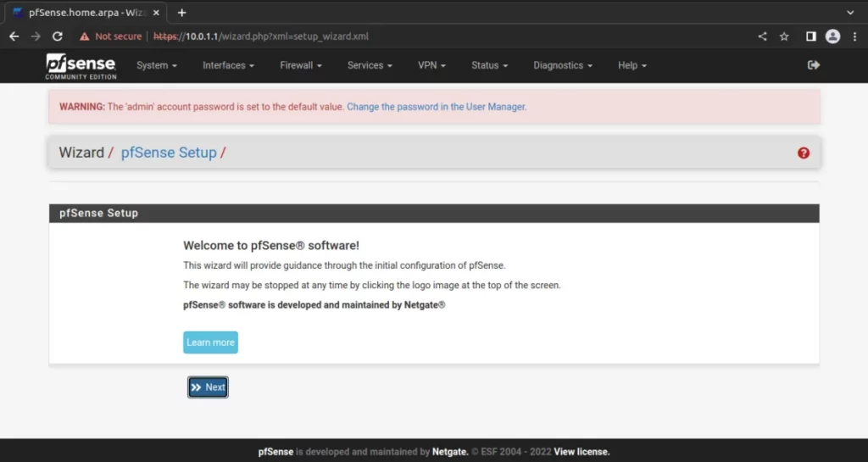Click Next to continue the wizard
The image size is (868, 462).
(x=208, y=387)
